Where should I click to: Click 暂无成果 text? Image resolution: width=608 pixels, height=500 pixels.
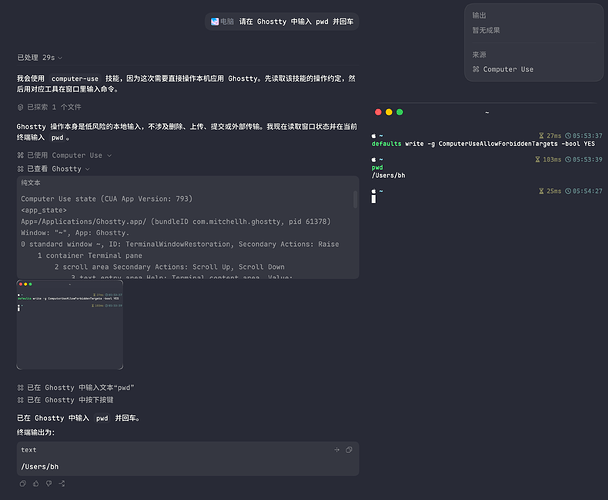point(486,30)
